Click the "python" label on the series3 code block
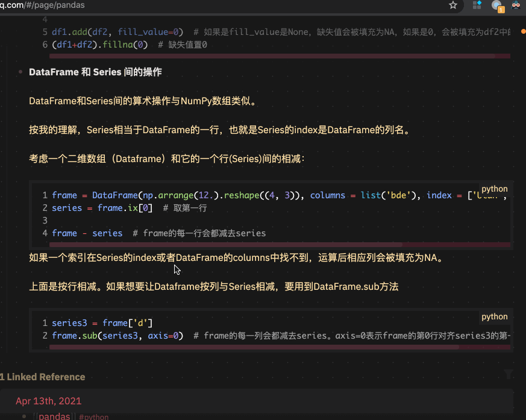The height and width of the screenshot is (420, 526). pos(494,316)
